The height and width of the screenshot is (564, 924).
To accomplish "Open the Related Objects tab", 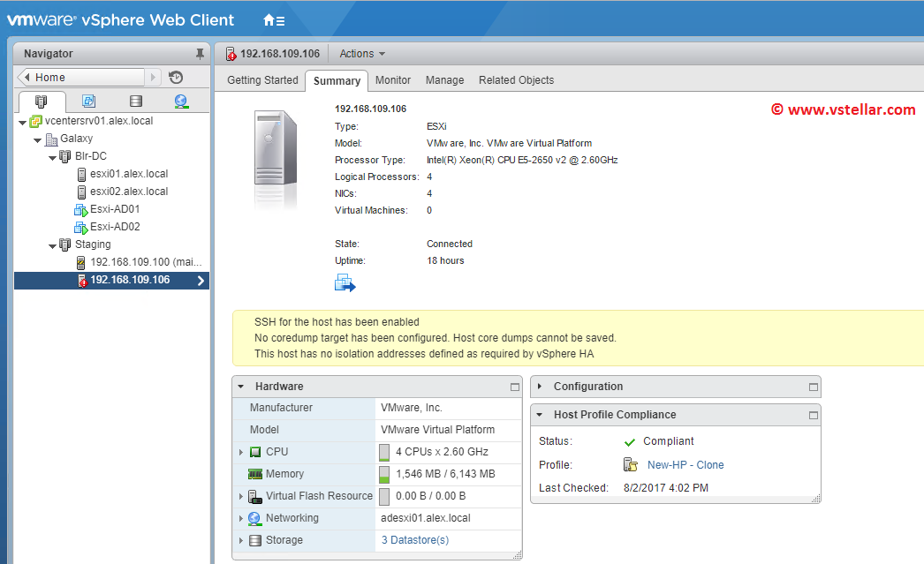I will [516, 80].
